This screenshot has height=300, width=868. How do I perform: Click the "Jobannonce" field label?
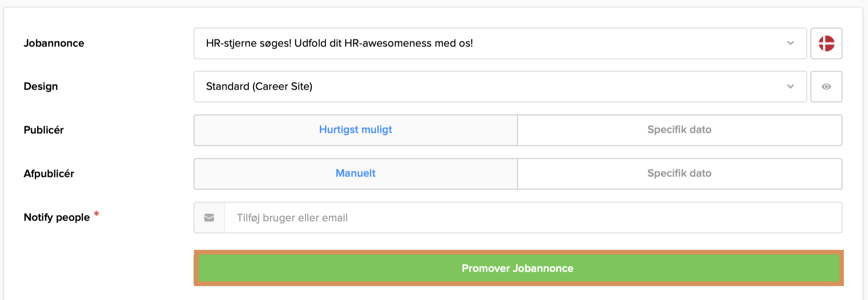pos(54,43)
